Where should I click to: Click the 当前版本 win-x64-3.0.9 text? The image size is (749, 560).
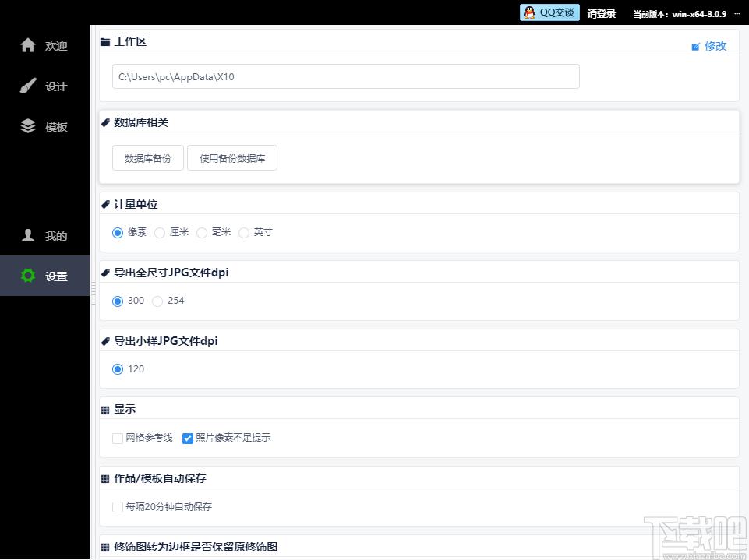coord(680,14)
